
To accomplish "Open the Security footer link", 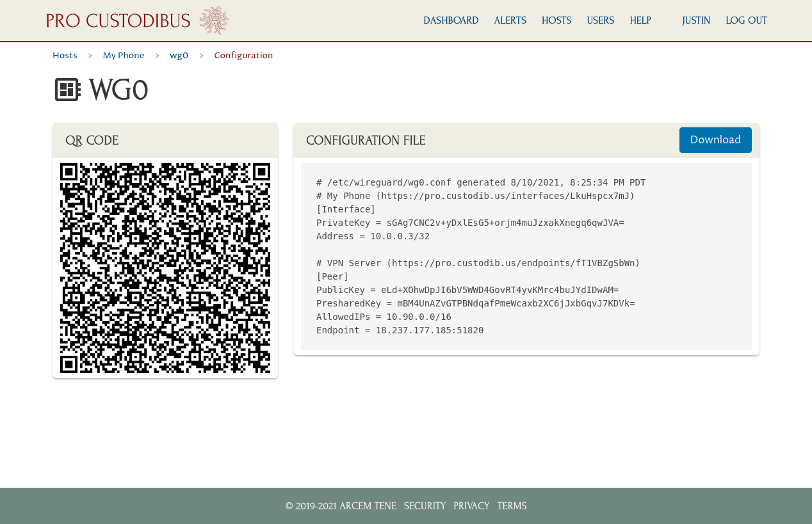I will [425, 506].
